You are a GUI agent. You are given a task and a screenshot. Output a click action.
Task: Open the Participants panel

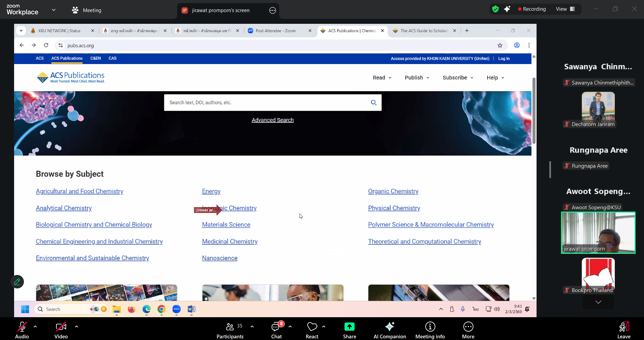pos(230,327)
